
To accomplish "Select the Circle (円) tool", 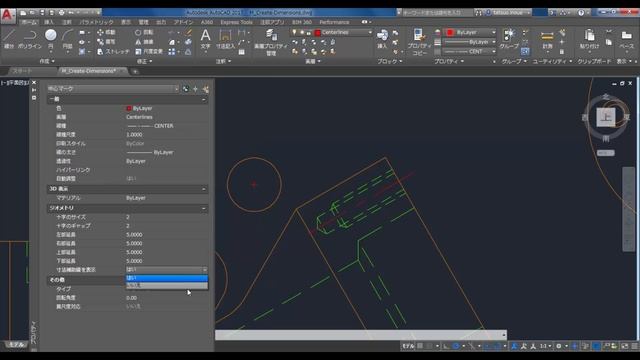I will point(51,39).
